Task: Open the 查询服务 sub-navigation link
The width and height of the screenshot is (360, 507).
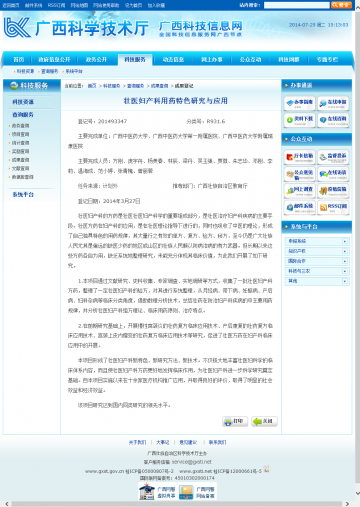Action: click(x=49, y=71)
